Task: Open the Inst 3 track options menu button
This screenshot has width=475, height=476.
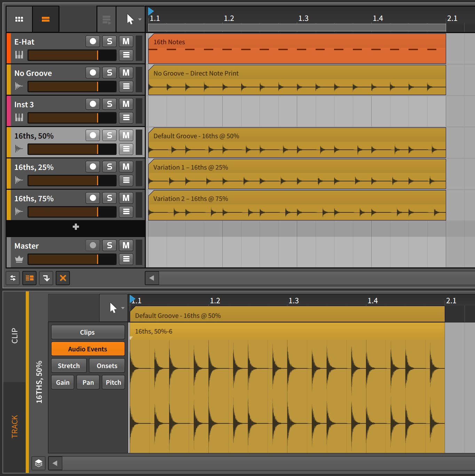Action: click(x=126, y=117)
